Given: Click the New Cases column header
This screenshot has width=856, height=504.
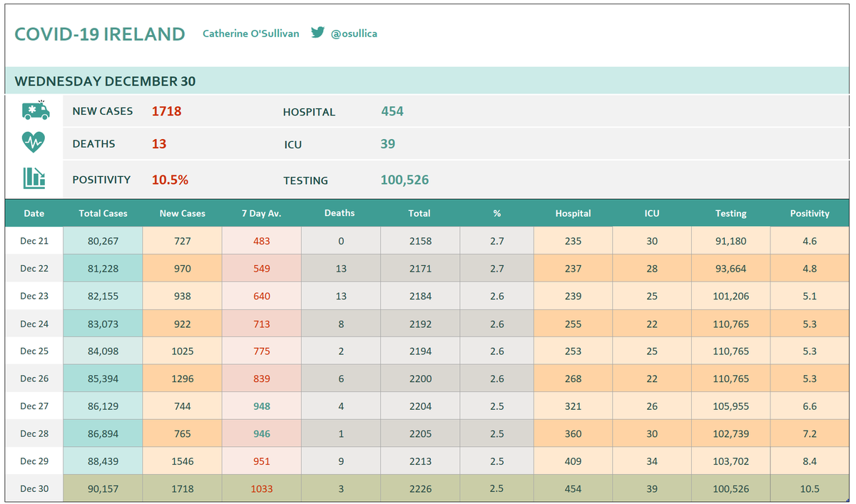Looking at the screenshot, I should pyautogui.click(x=182, y=213).
